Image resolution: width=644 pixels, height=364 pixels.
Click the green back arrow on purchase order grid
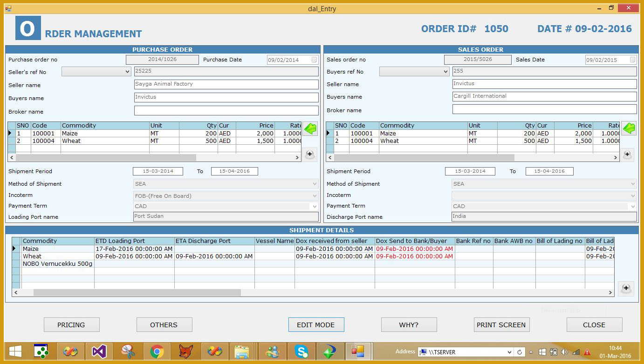coord(310,128)
